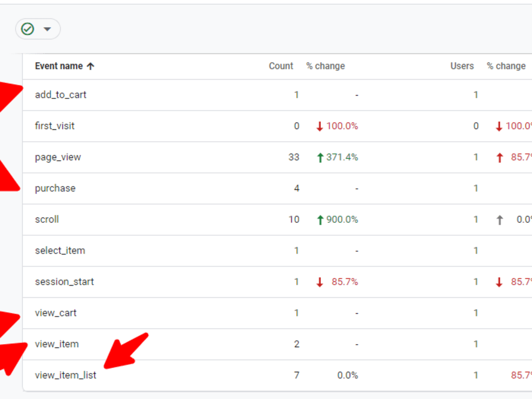The image size is (532, 399).
Task: Click the Event name sort arrow
Action: [x=90, y=66]
